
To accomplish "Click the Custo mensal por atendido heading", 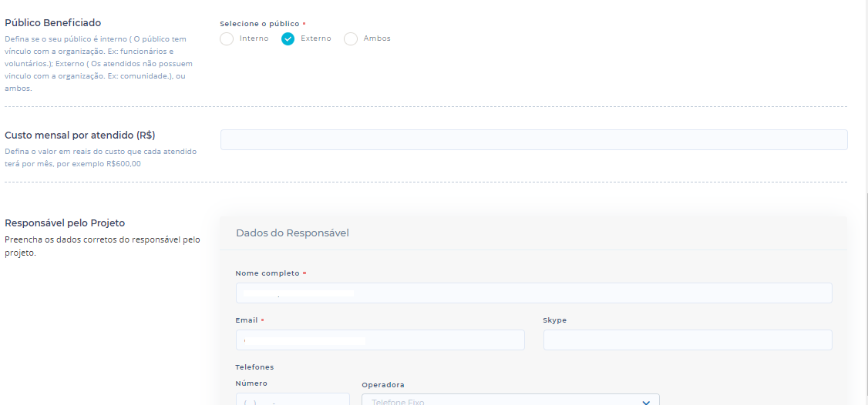I will (x=80, y=136).
